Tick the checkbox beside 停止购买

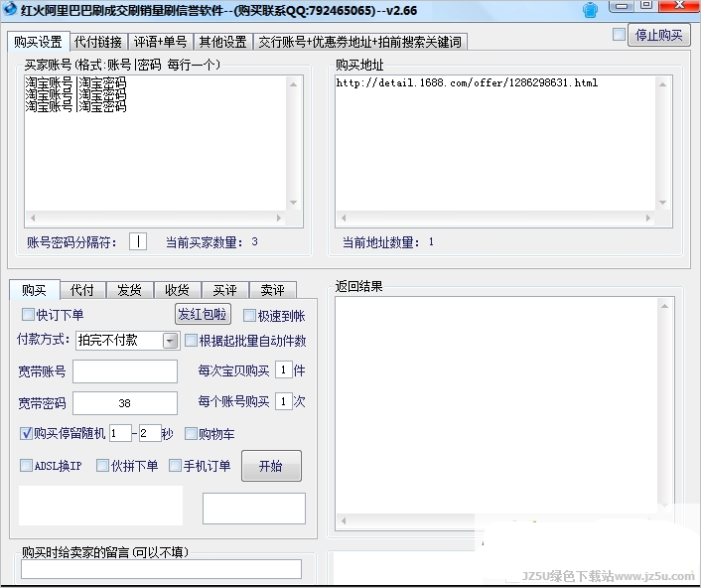click(x=619, y=34)
